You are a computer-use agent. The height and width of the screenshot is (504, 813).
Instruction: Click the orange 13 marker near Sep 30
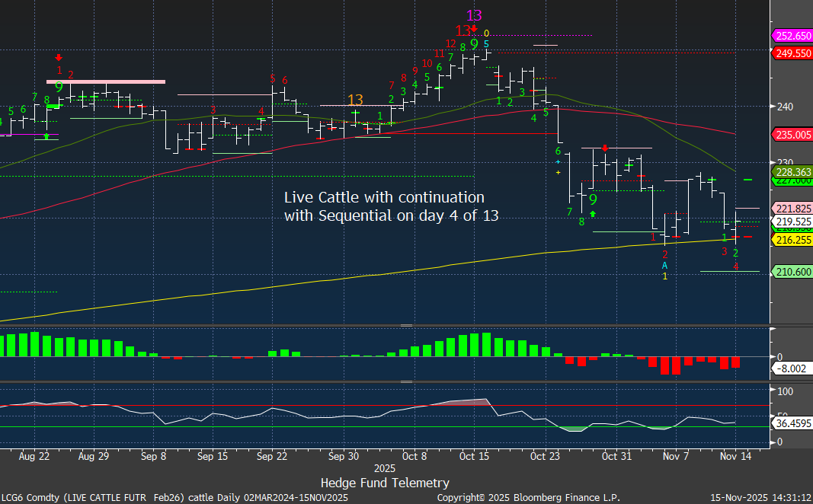(x=355, y=100)
